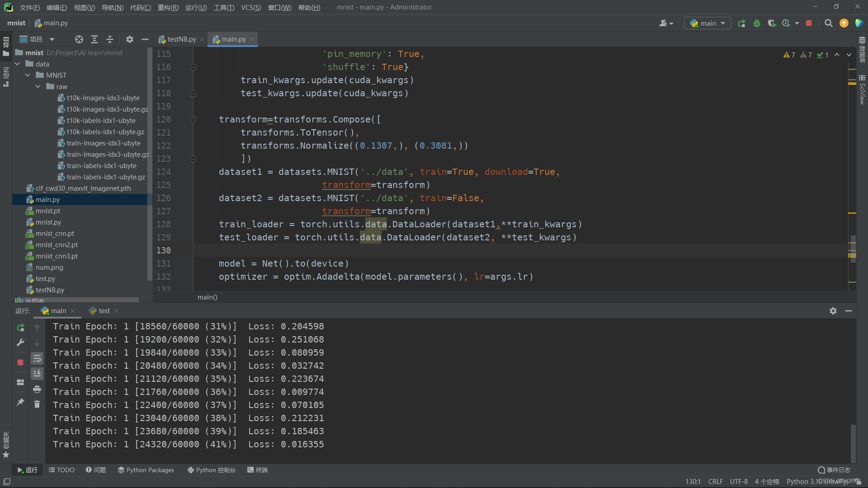Open the search everywhere magnifier icon

click(828, 23)
